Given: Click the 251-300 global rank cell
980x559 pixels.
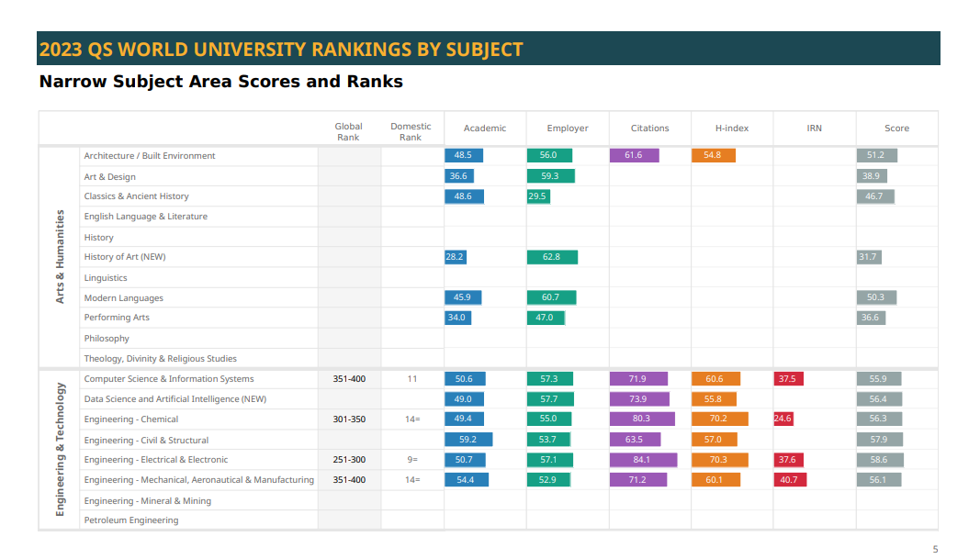Looking at the screenshot, I should pos(349,460).
